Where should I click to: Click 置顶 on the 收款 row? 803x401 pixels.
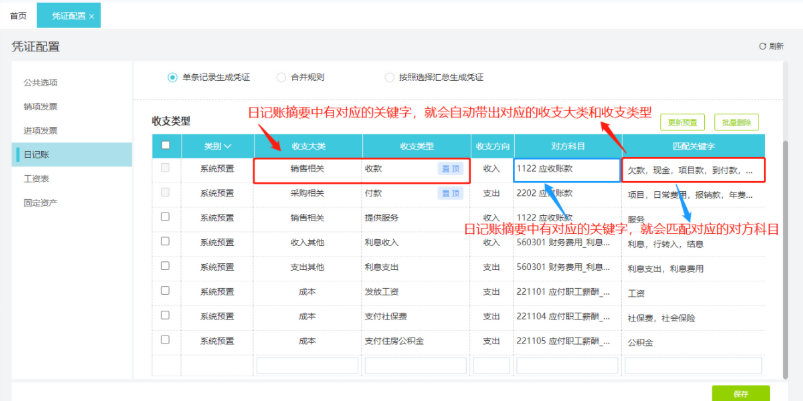pos(450,168)
